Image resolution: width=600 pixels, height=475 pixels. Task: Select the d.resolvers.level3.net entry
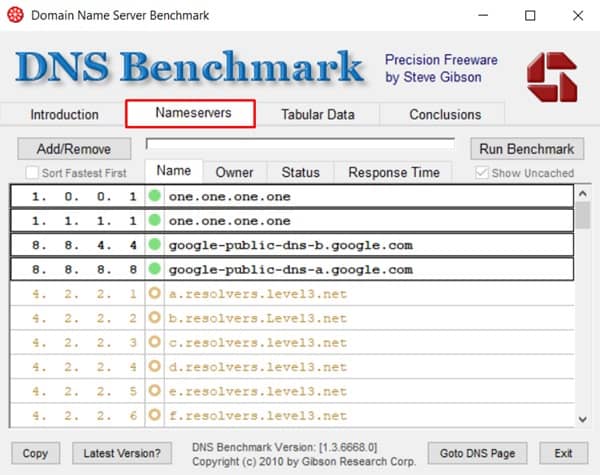click(292, 367)
